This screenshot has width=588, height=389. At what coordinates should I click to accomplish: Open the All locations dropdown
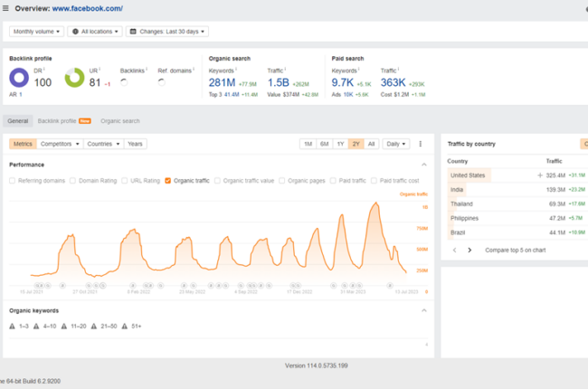(95, 32)
